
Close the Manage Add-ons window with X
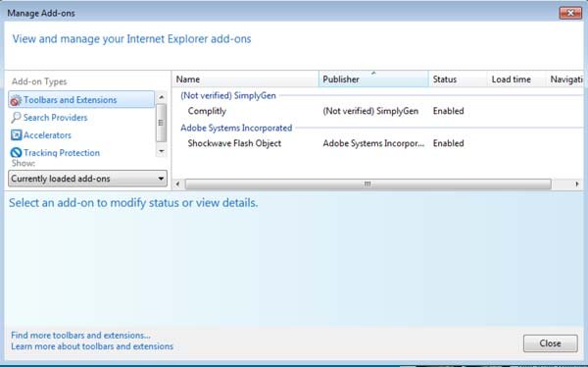point(570,13)
